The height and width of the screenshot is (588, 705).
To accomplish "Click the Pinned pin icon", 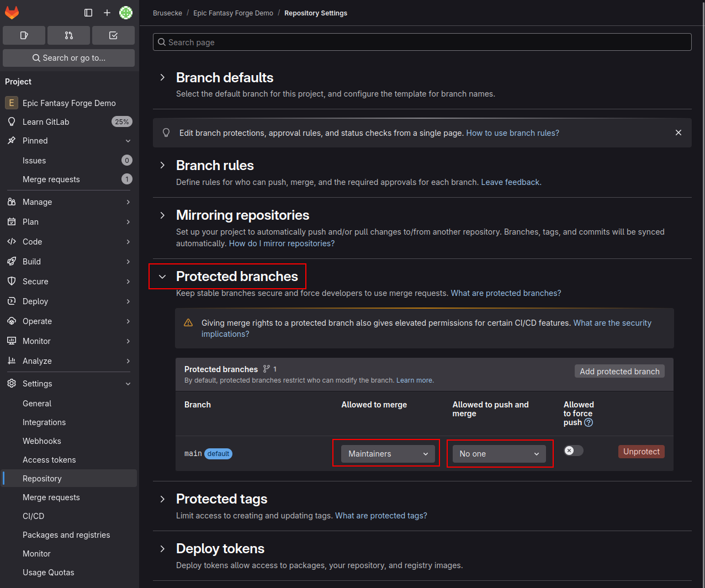I will (12, 140).
